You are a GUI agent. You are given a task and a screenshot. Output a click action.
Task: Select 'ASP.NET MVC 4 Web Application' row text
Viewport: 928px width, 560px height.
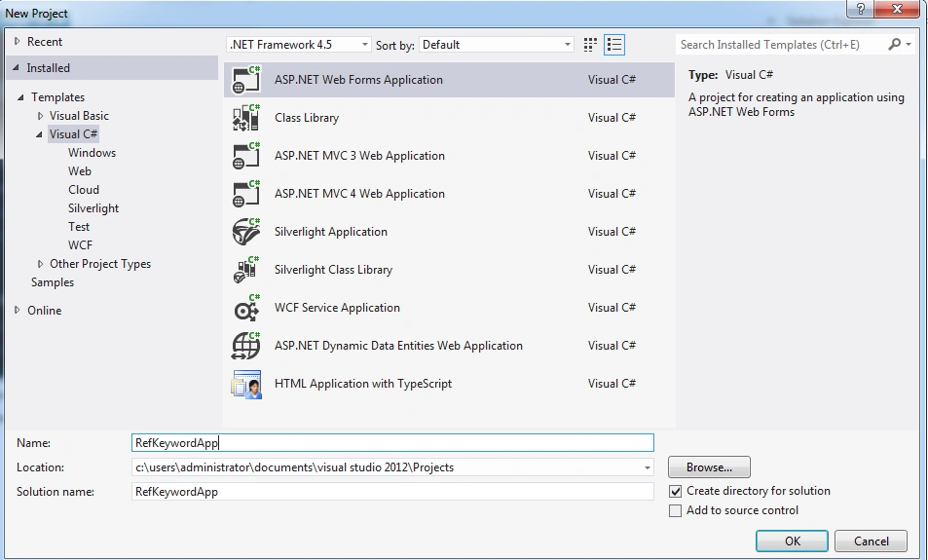[359, 194]
